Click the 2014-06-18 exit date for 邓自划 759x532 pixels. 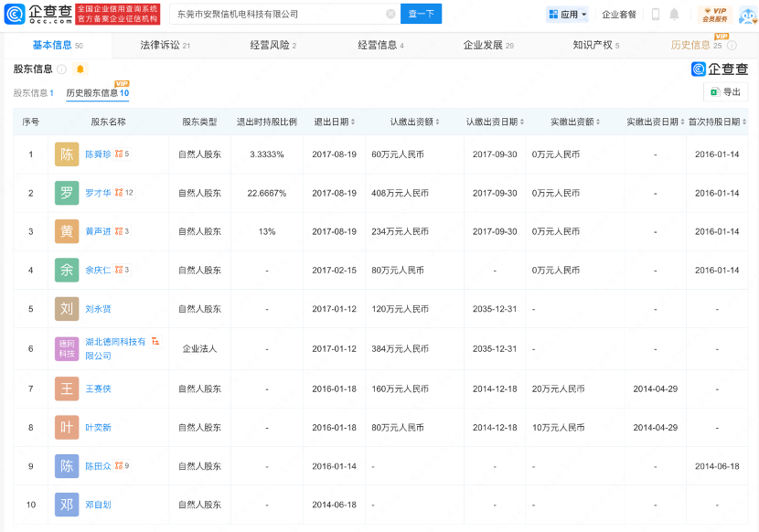point(334,505)
